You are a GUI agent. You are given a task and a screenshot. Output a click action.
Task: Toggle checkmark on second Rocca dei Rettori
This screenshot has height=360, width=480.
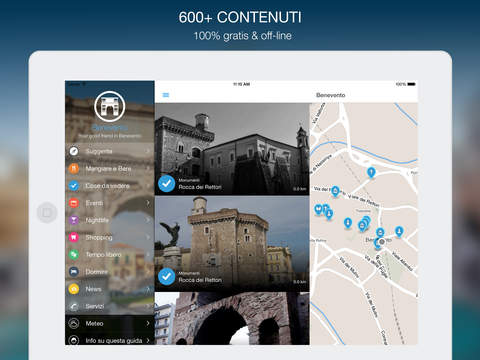click(x=167, y=276)
